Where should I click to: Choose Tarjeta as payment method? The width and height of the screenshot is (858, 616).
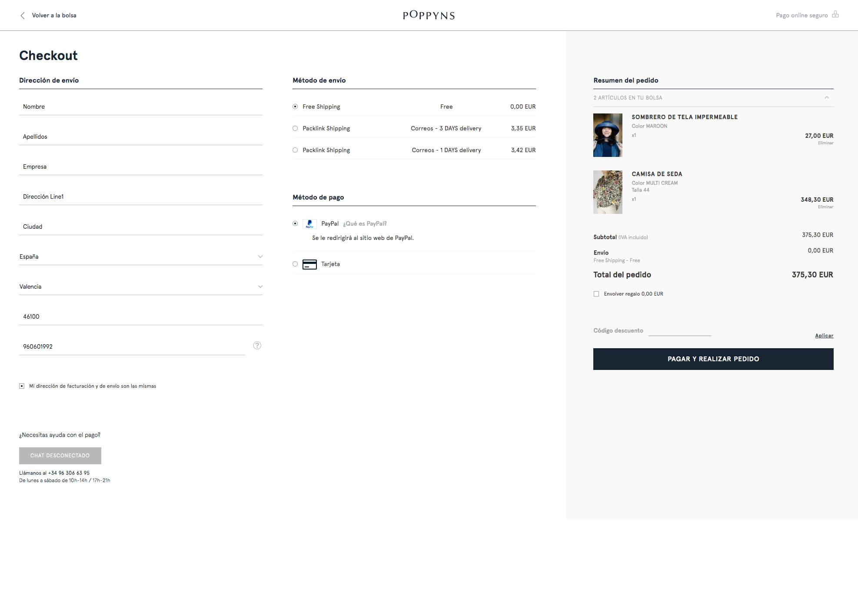coord(295,264)
